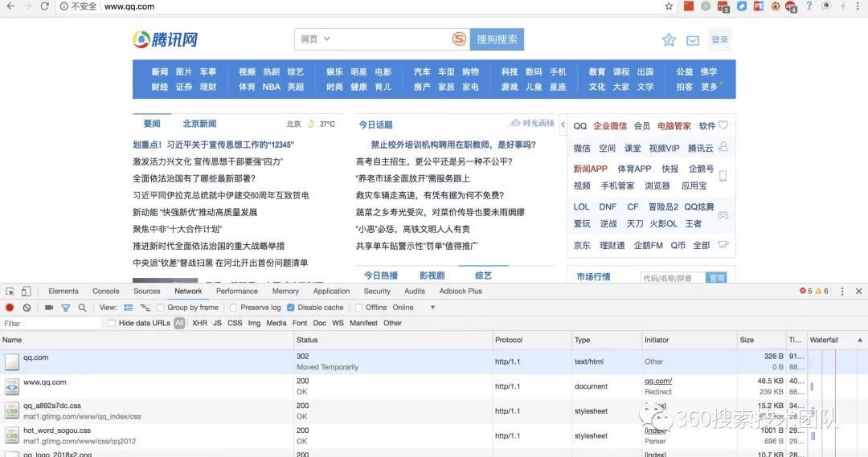This screenshot has height=457, width=868.
Task: Click the 搜狗搜索 button
Action: tap(497, 39)
